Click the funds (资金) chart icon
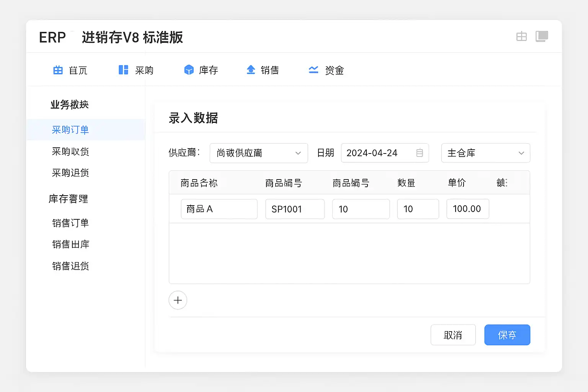Image resolution: width=588 pixels, height=392 pixels. click(x=314, y=70)
